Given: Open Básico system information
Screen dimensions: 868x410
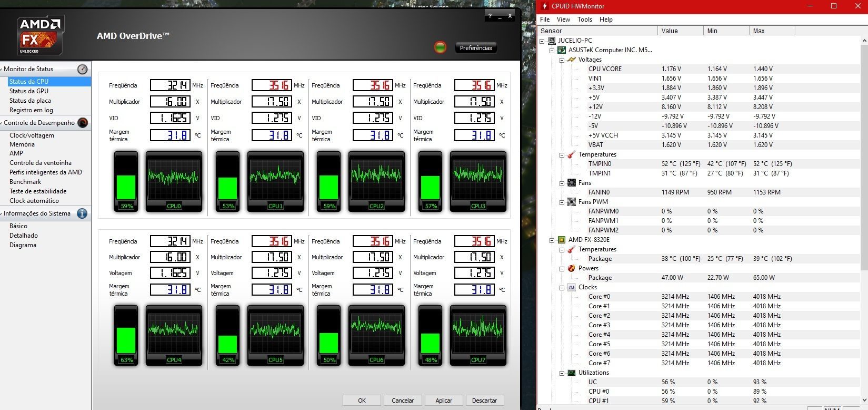Looking at the screenshot, I should click(x=18, y=226).
